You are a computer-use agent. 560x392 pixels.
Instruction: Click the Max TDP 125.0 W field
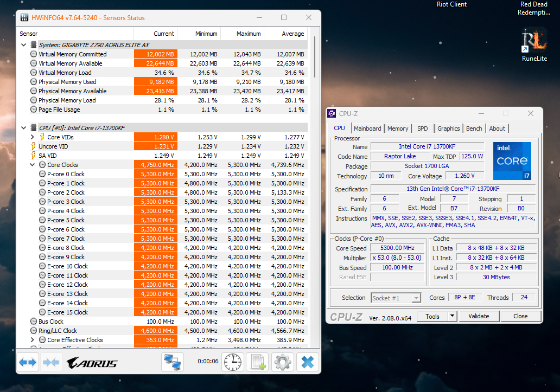[x=472, y=156]
